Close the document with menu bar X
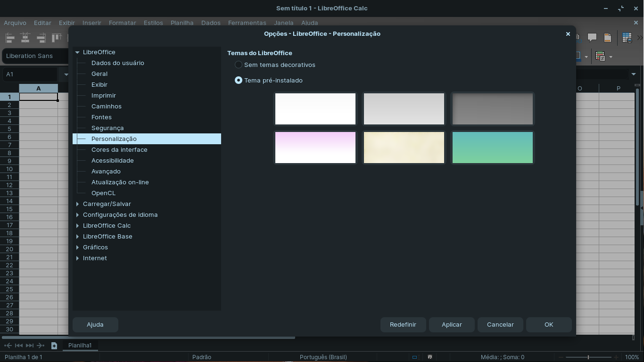The image size is (644, 362). [636, 23]
